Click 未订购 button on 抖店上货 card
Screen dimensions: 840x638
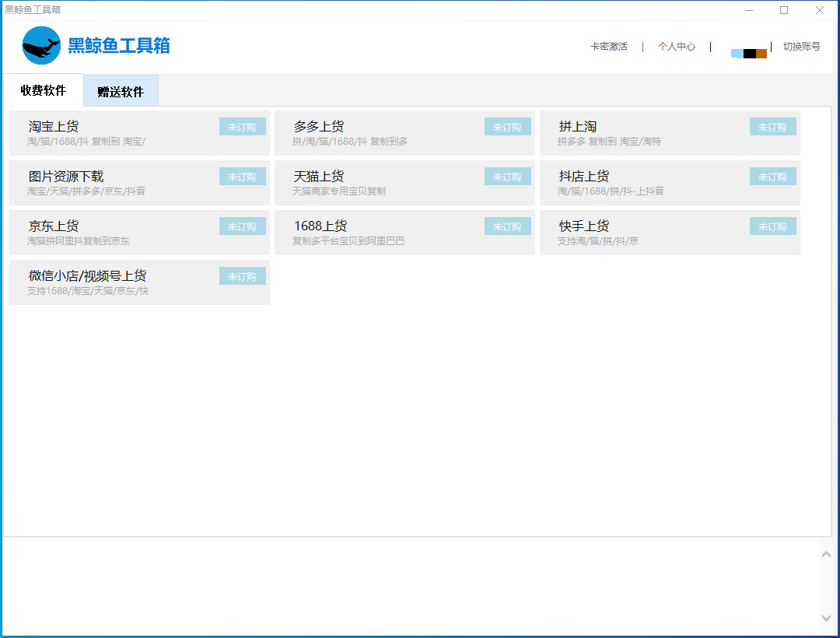click(772, 176)
